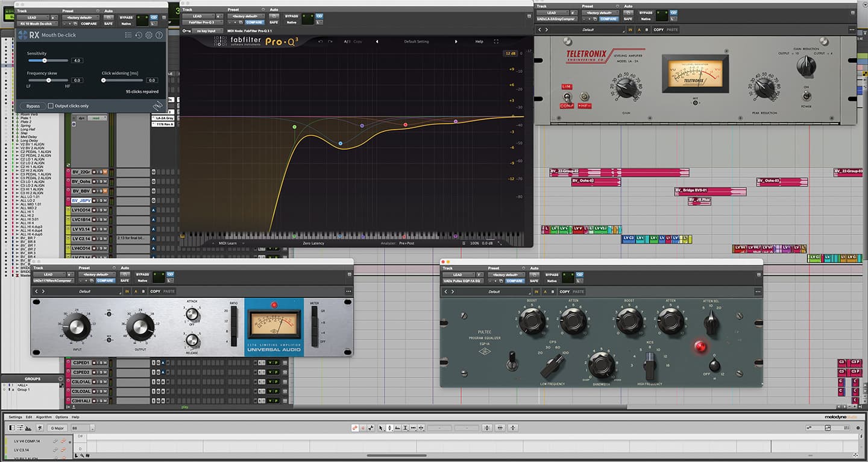Open no key input dropdown in Pro-Q 3
The width and height of the screenshot is (868, 462).
(207, 30)
